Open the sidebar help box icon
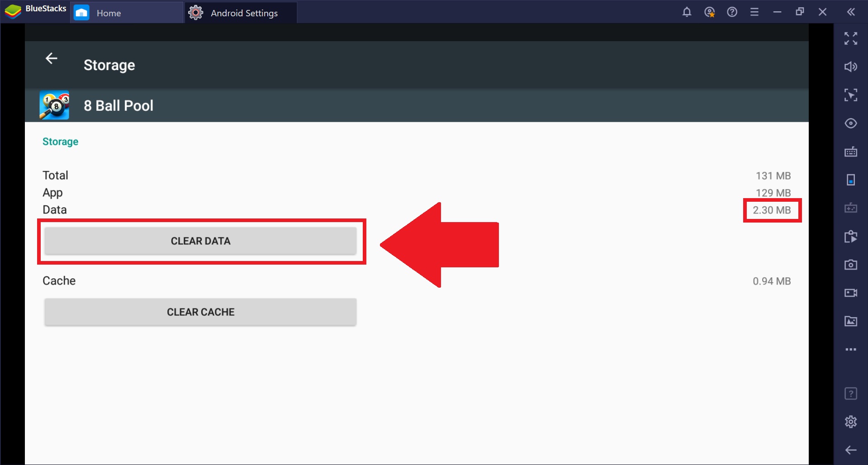The image size is (868, 465). tap(851, 394)
